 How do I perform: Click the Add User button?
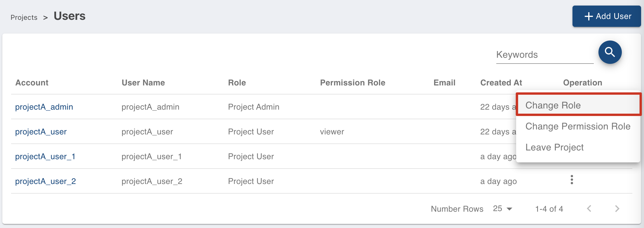click(x=606, y=16)
